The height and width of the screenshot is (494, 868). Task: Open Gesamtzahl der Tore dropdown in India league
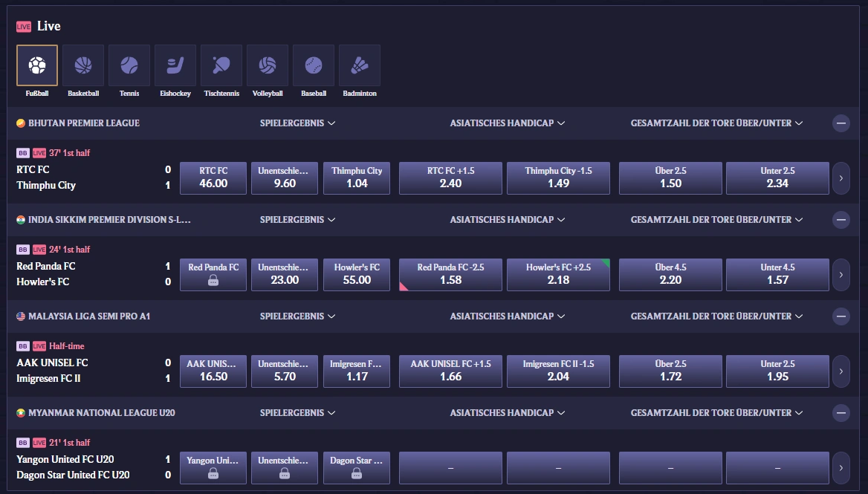pyautogui.click(x=716, y=220)
